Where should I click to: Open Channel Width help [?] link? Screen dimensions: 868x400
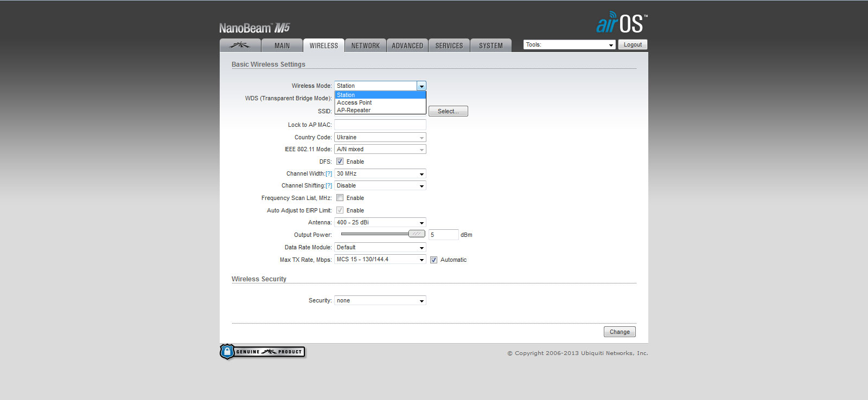pyautogui.click(x=329, y=174)
